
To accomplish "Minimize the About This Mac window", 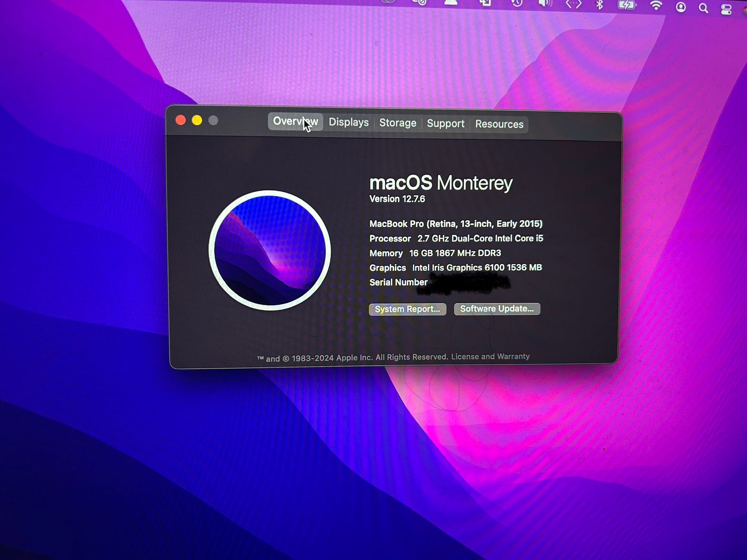I will (x=197, y=121).
